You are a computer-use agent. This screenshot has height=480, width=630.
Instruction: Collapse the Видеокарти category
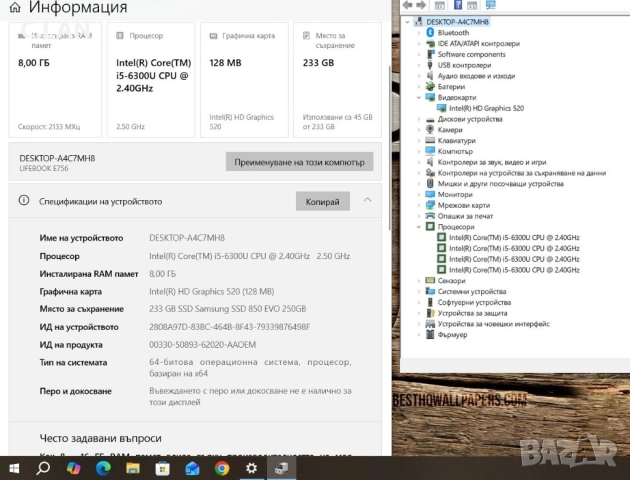419,97
